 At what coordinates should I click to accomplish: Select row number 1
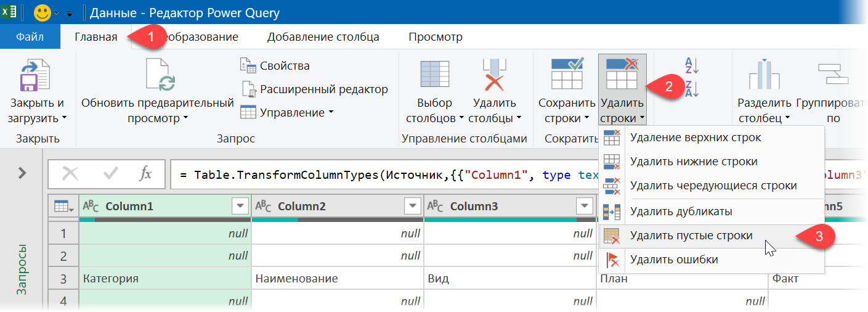click(x=63, y=233)
